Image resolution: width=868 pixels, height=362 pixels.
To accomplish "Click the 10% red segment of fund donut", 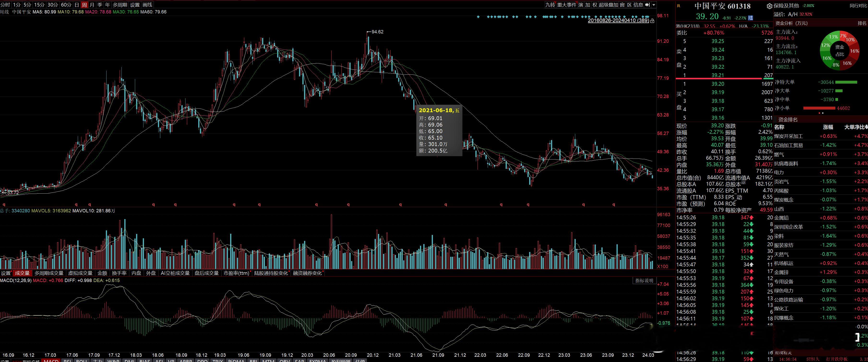I will (x=850, y=40).
